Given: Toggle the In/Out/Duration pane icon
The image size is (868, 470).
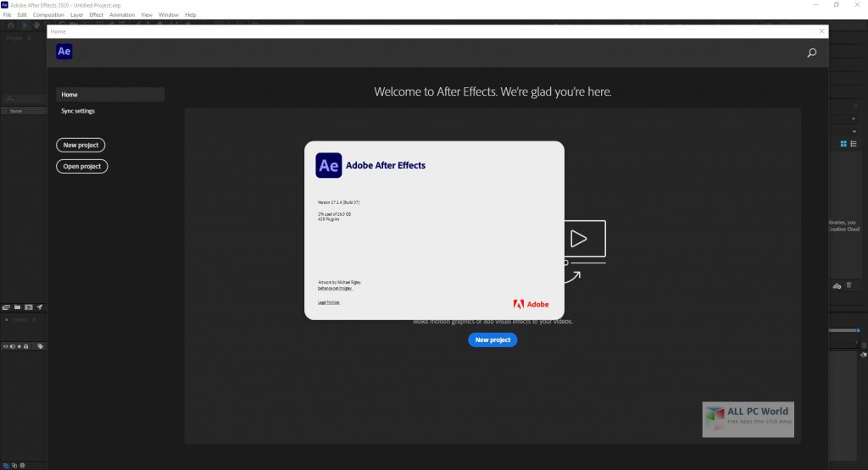Looking at the screenshot, I should tap(22, 466).
